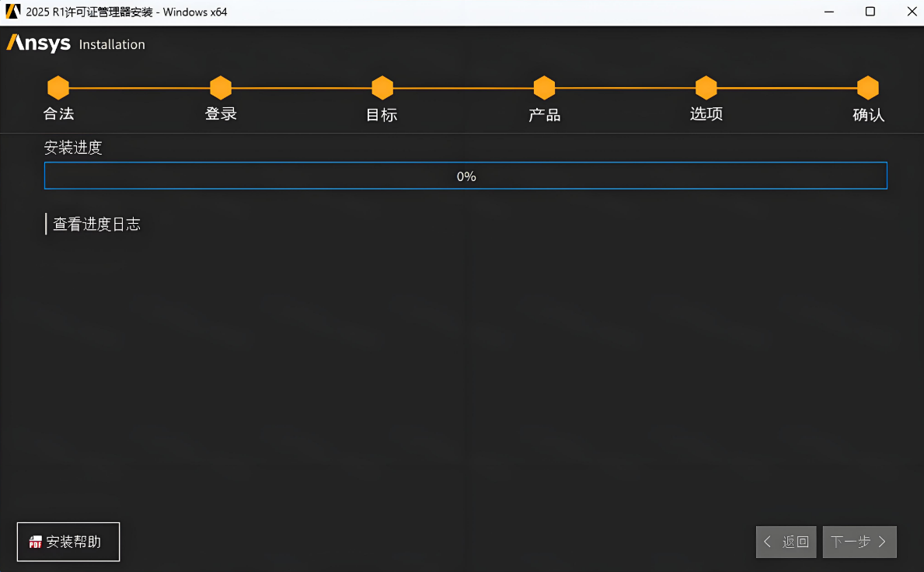Click the Ansys logo in header

click(38, 44)
